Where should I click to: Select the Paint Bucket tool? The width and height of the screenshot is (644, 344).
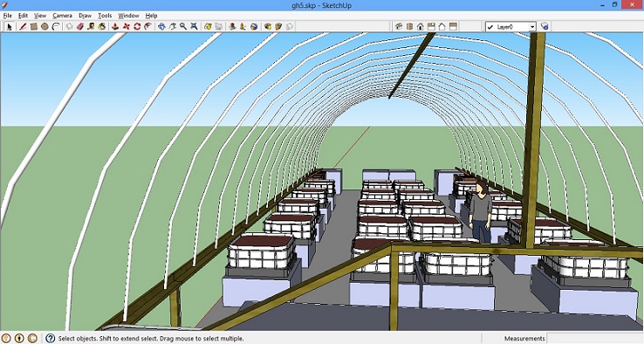pos(101,26)
